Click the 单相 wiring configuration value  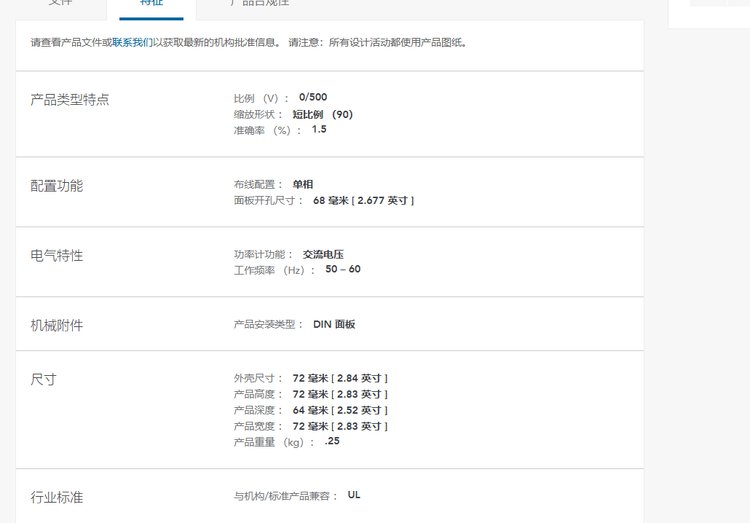[x=302, y=184]
